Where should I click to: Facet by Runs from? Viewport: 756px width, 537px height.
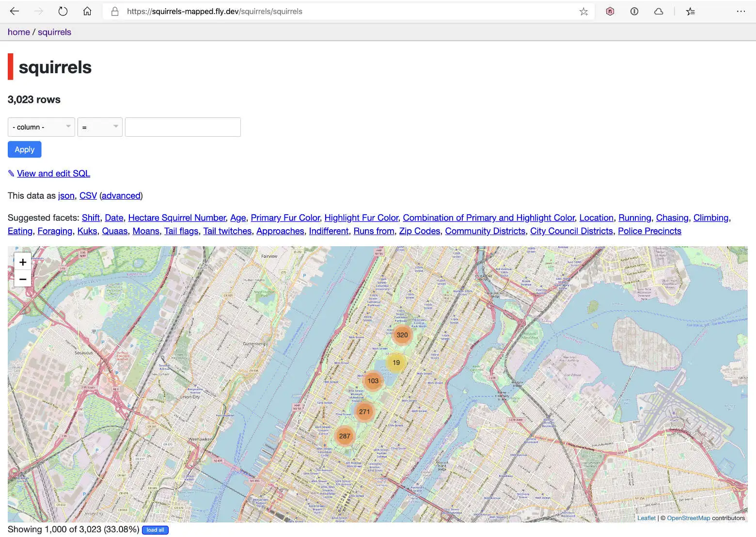tap(374, 231)
